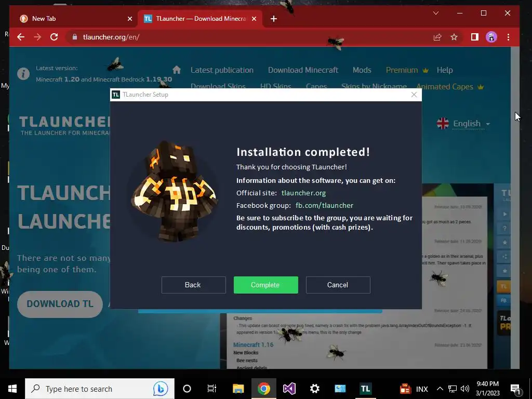Click the Cancel button in TLauncher Setup

click(x=338, y=285)
